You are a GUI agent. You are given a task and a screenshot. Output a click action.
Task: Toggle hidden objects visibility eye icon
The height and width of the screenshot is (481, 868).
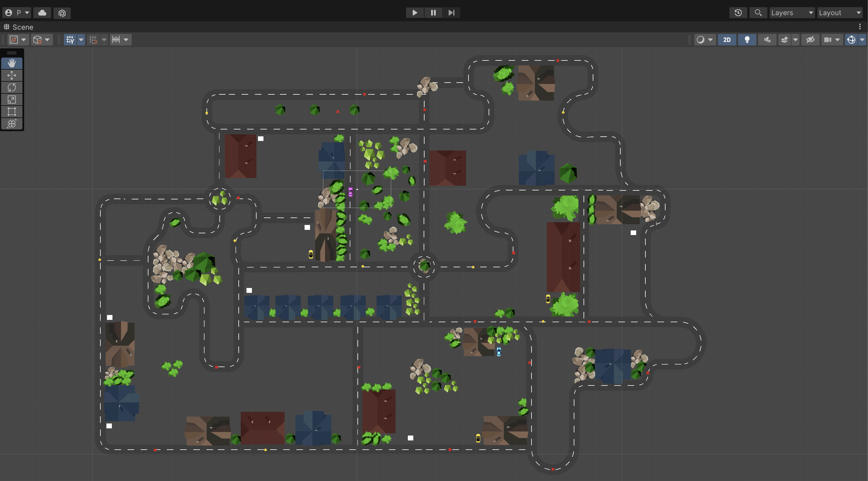pos(810,40)
